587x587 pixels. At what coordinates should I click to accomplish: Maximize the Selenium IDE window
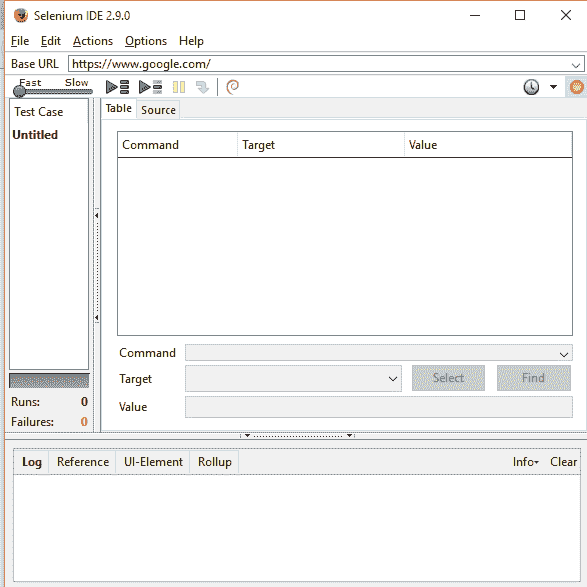click(x=520, y=15)
